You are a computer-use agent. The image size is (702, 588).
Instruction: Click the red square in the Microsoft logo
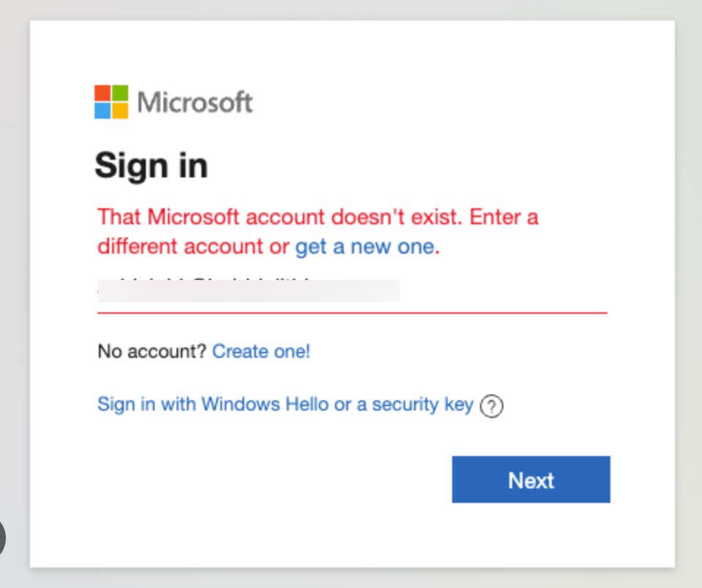tap(101, 92)
